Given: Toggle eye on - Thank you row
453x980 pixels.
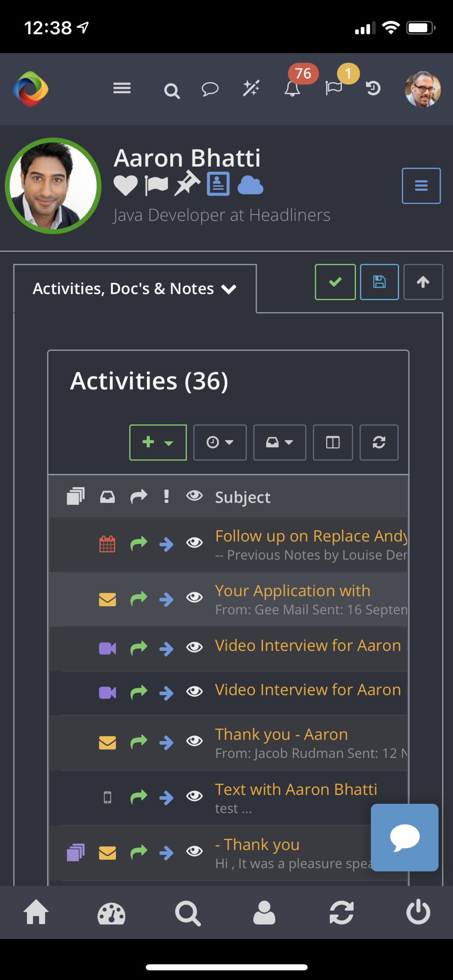Looking at the screenshot, I should point(194,851).
